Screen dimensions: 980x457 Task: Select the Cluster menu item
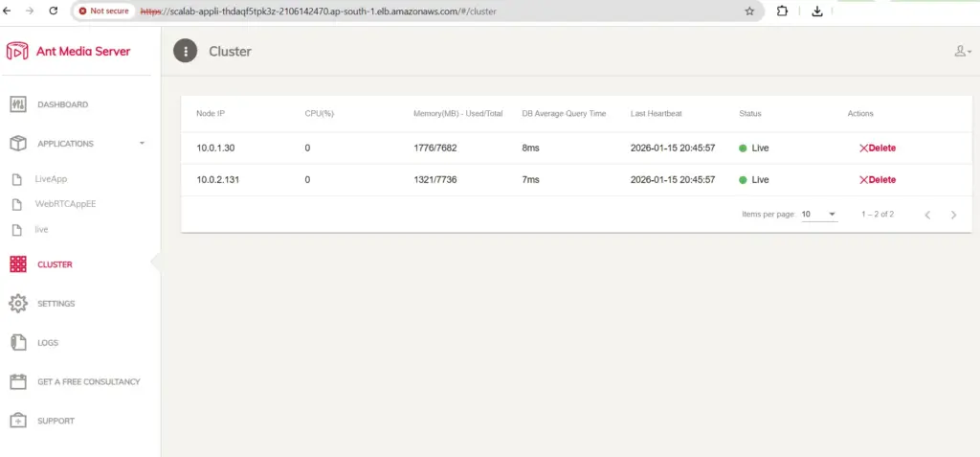click(55, 264)
